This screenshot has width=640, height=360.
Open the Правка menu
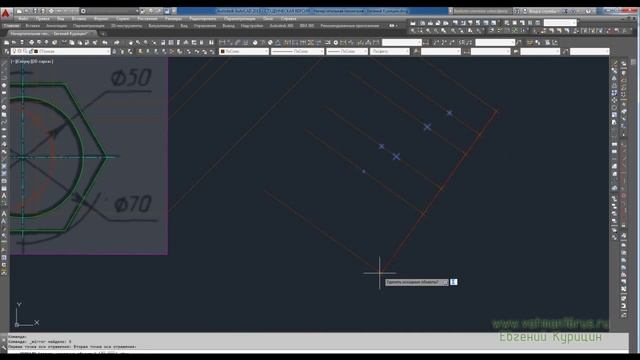[42, 19]
